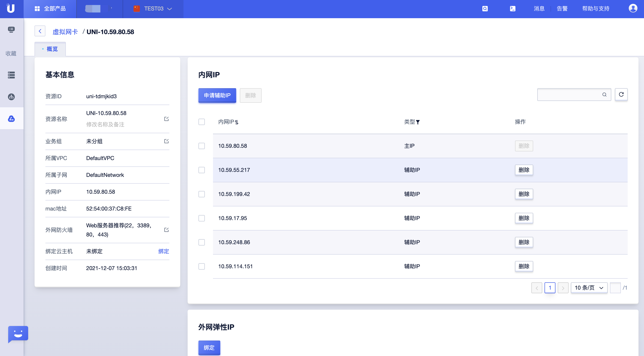Open the chat support smiley widget
This screenshot has height=356, width=644.
point(18,334)
